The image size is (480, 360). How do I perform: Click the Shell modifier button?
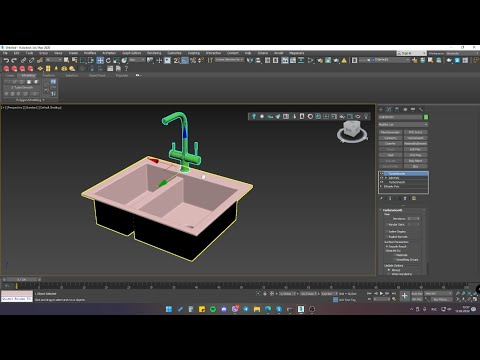click(x=390, y=155)
